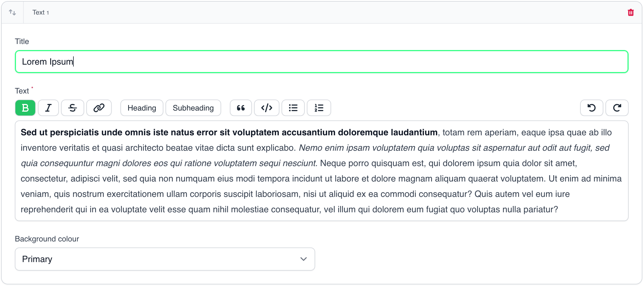Insert blockquote with quote icon
Viewport: 644px width, 286px height.
click(x=241, y=108)
